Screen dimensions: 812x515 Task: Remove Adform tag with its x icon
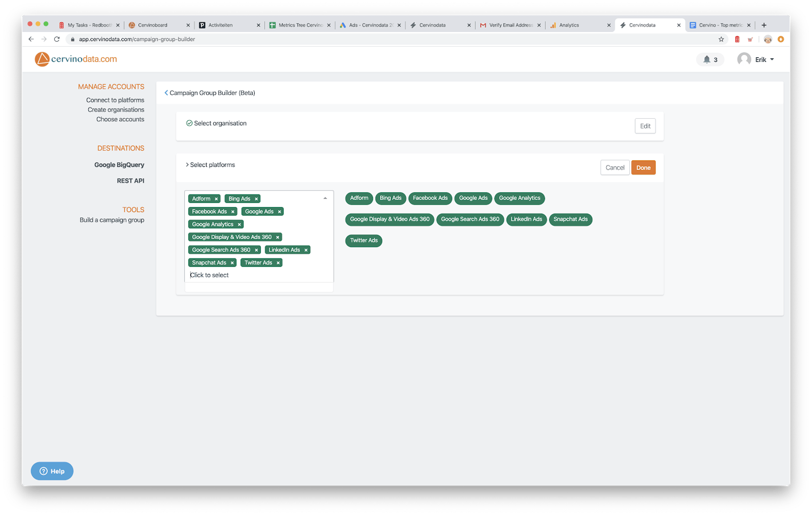(216, 199)
